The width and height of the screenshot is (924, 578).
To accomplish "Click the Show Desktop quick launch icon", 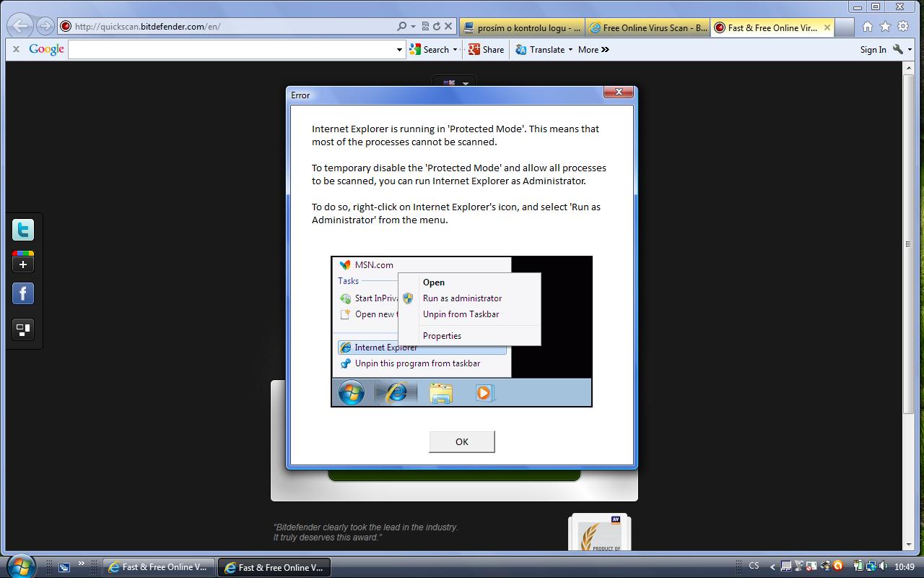I will coord(64,567).
